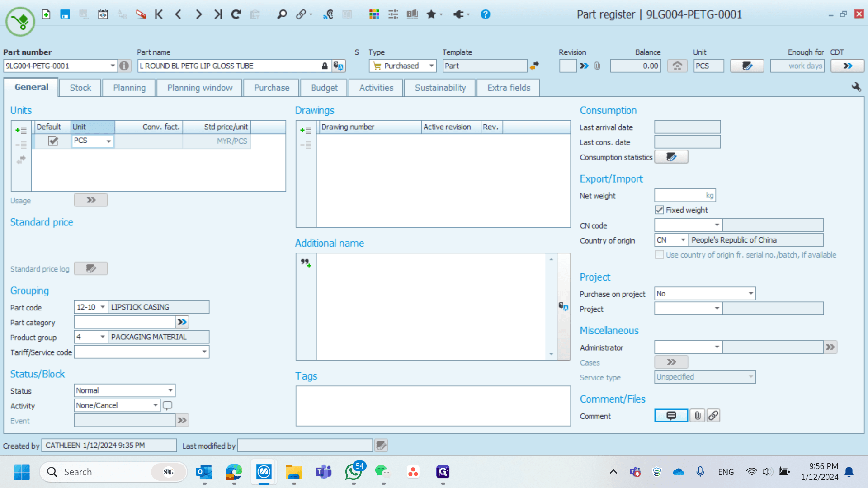Screen dimensions: 868x488
Task: Open the Country of origin CN dropdown
Action: [x=683, y=240]
